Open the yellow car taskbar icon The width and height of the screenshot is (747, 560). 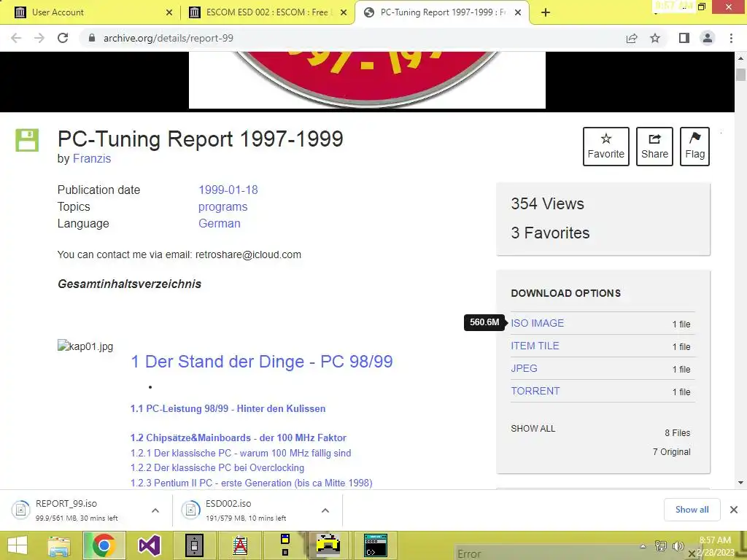tap(329, 545)
